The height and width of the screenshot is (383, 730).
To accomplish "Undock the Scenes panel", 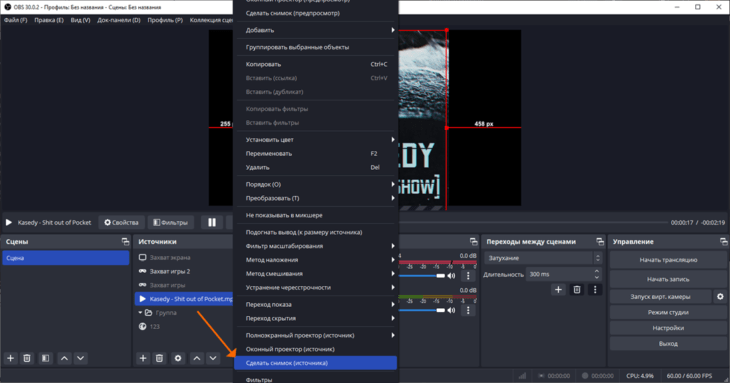I will (x=125, y=242).
